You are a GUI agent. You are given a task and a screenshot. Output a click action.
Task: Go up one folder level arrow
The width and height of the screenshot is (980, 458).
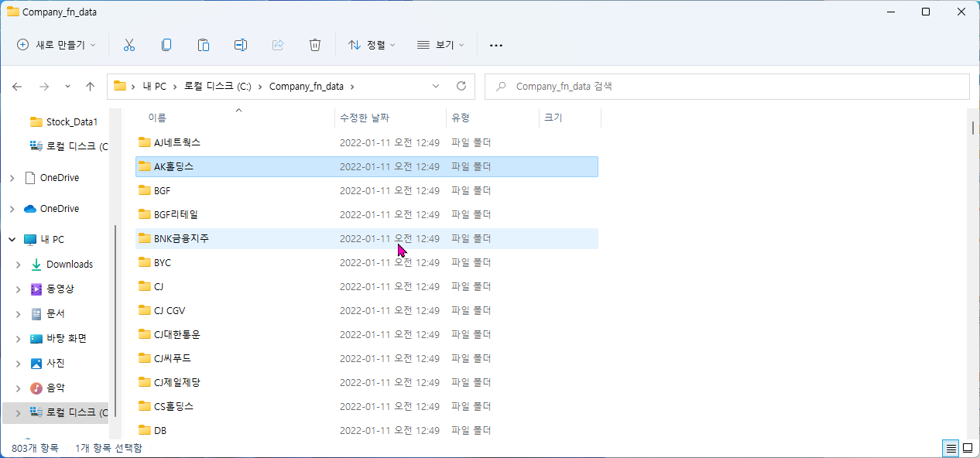91,87
